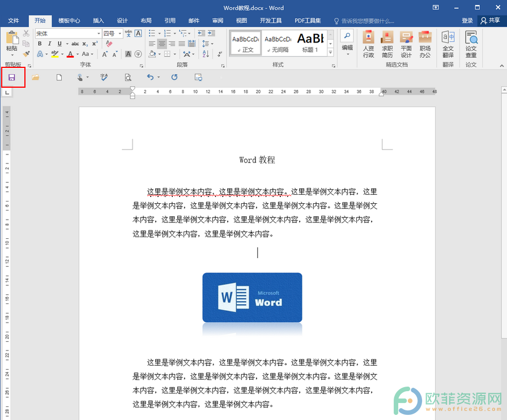Show paragraph marks icon
507x420 pixels.
pyautogui.click(x=220, y=54)
